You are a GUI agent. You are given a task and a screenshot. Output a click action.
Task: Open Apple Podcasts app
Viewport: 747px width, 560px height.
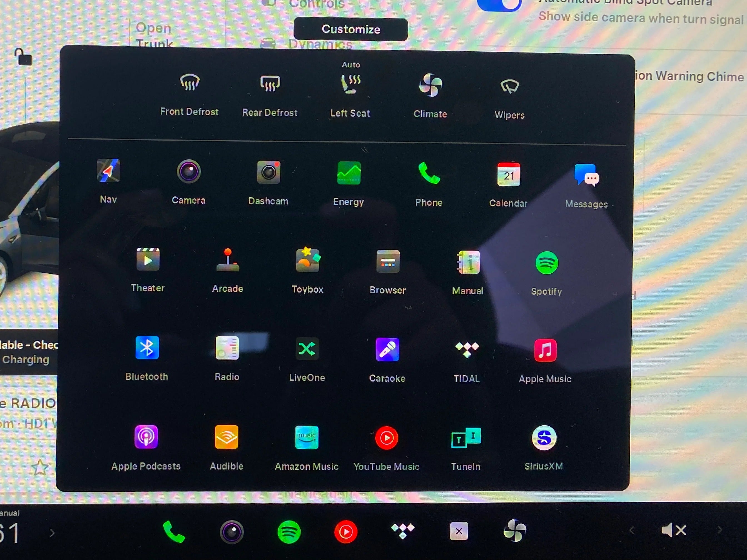(146, 437)
